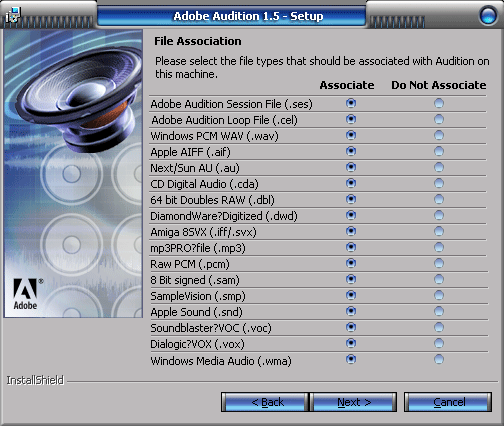Select Associate for mp3PRO file (.mp3)
This screenshot has width=504, height=426.
pyautogui.click(x=351, y=247)
